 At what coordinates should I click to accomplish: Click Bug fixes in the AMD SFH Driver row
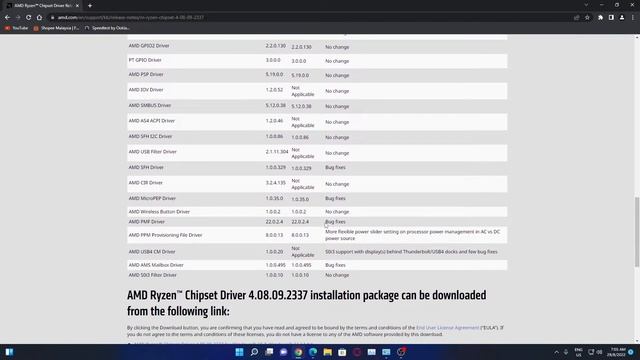click(x=335, y=167)
